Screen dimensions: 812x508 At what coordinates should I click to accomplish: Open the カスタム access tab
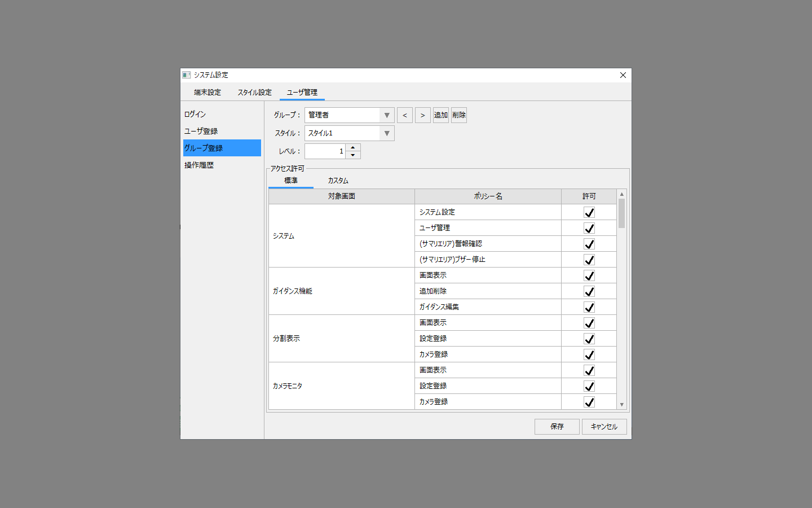(x=338, y=181)
